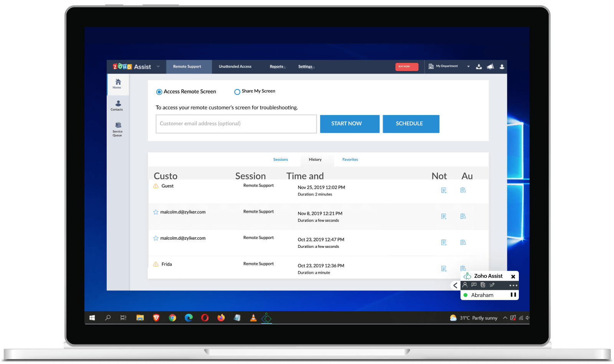View audit log for Guest session
Screen dimensions: 614x364
click(x=463, y=190)
